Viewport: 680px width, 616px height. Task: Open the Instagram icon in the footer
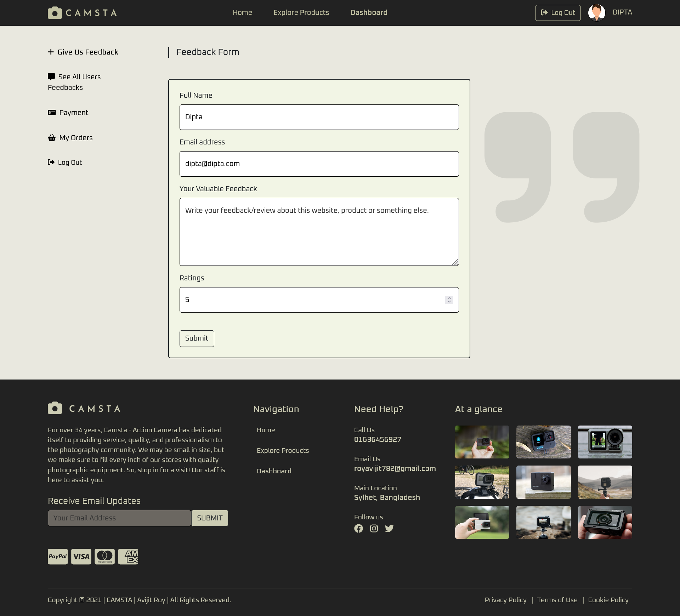[374, 529]
